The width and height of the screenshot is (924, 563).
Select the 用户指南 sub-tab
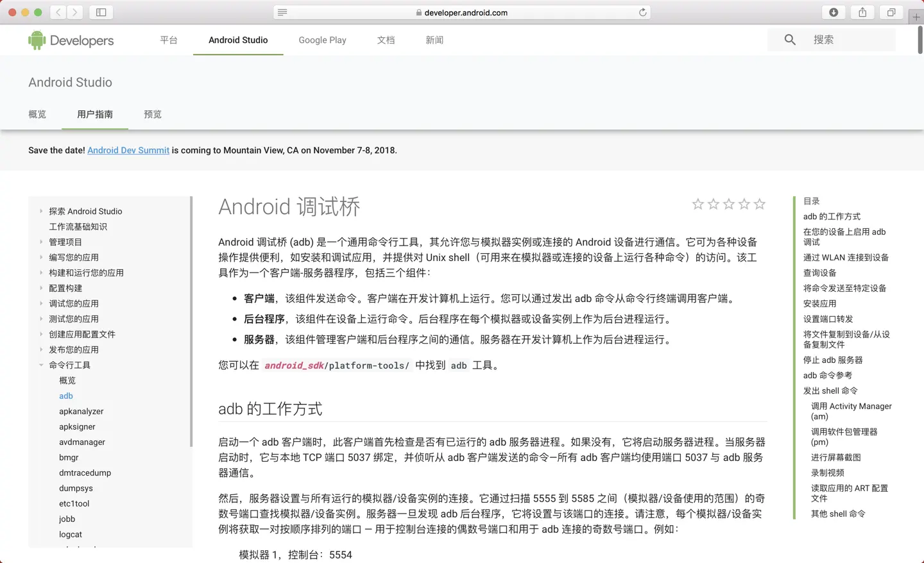pos(95,114)
